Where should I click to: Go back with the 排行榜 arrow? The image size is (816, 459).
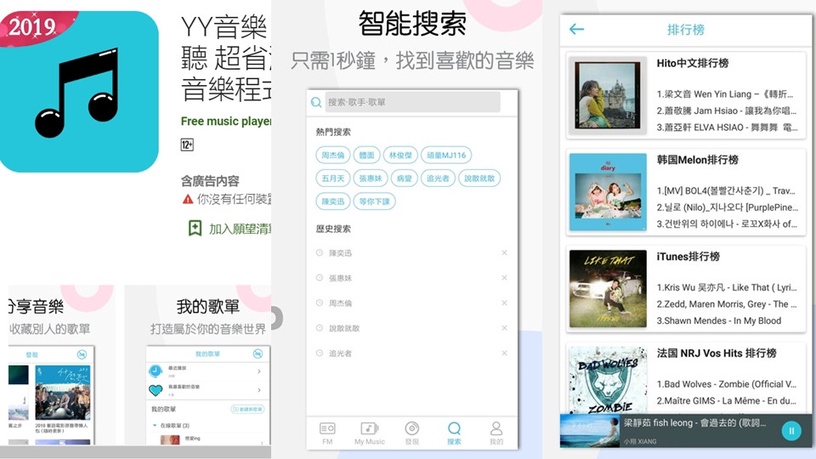[x=577, y=29]
